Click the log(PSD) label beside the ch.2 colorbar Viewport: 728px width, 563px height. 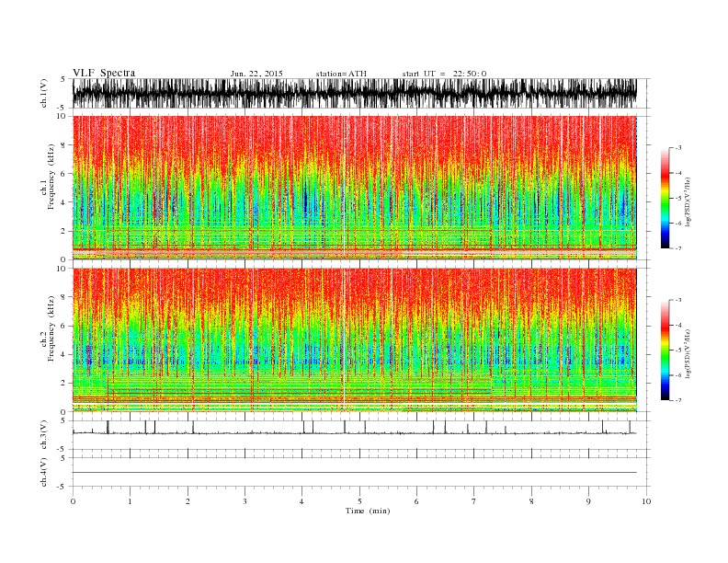[x=688, y=353]
